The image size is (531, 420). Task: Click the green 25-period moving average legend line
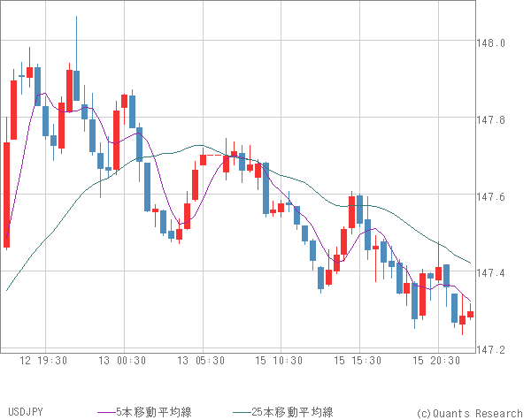pyautogui.click(x=242, y=412)
